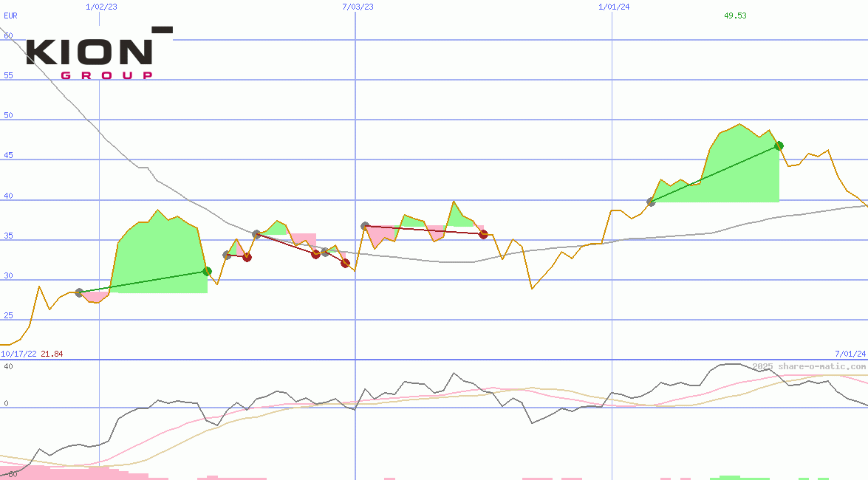
Task: Click the large green profit area of first trade
Action: point(159,251)
